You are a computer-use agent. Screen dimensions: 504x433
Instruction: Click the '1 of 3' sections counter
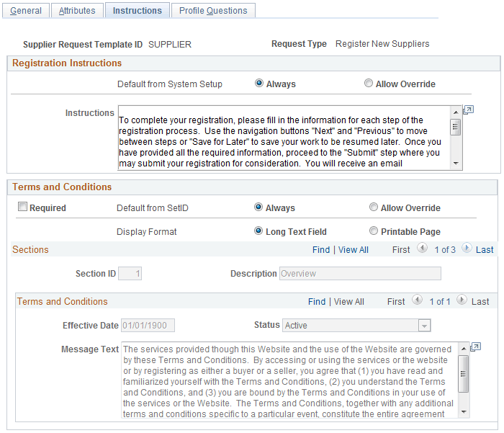(445, 249)
